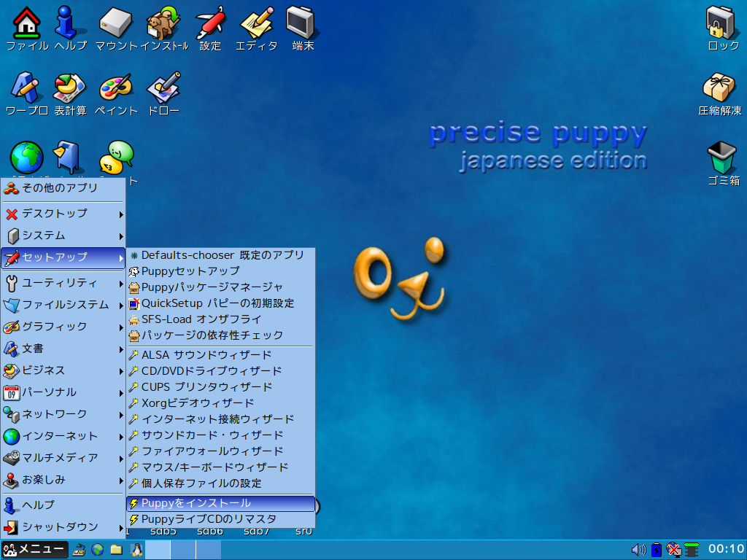Click the network disconnected tray icon
747x560 pixels.
point(673,550)
